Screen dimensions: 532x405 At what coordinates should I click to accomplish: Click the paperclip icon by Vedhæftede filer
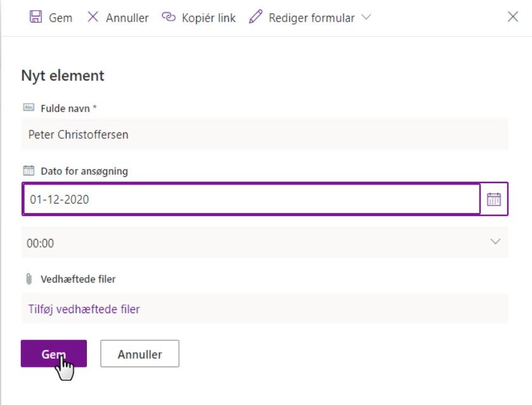pyautogui.click(x=29, y=279)
